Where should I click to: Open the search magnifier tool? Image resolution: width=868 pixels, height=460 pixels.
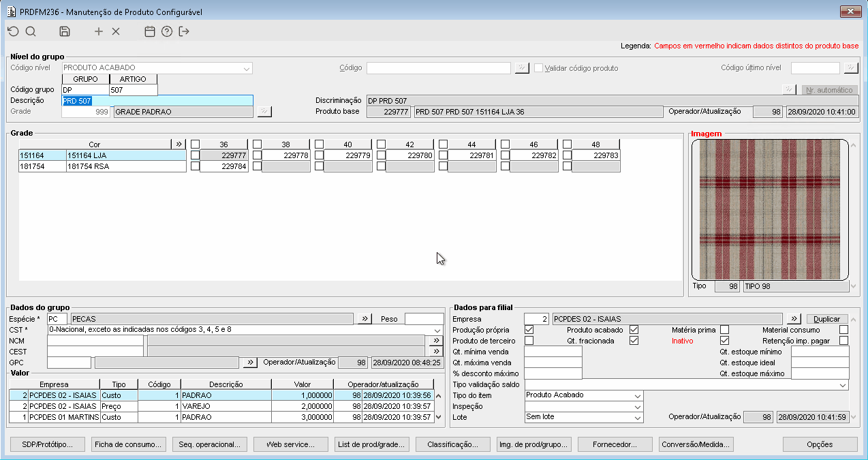coord(31,31)
